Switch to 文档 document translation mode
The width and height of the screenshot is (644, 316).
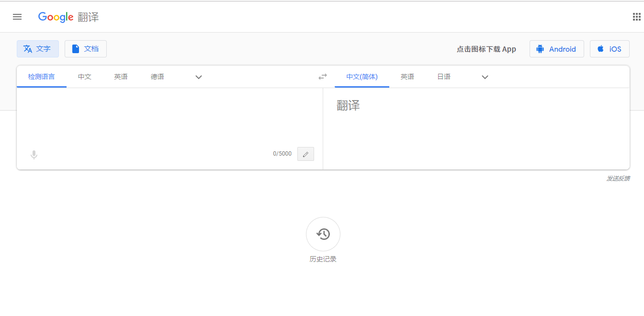pos(86,49)
